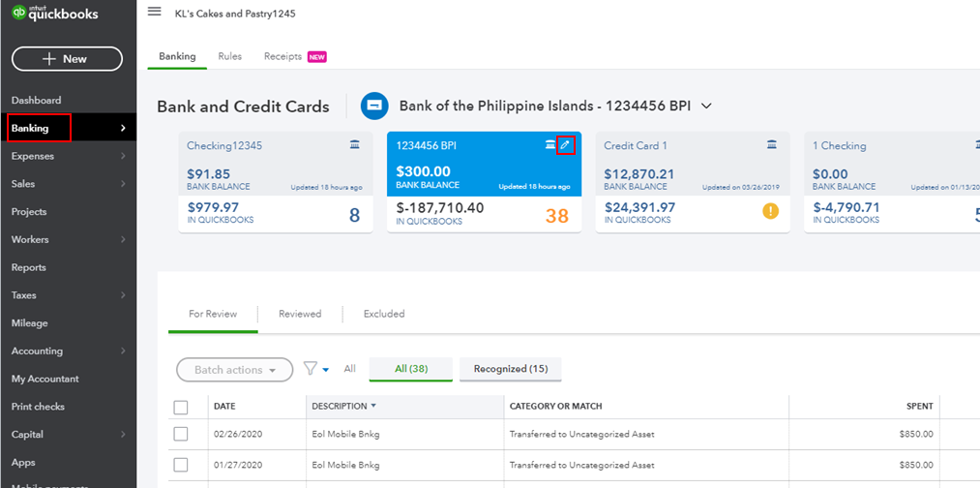Switch to the Rules tab
This screenshot has height=488, width=980.
[230, 56]
